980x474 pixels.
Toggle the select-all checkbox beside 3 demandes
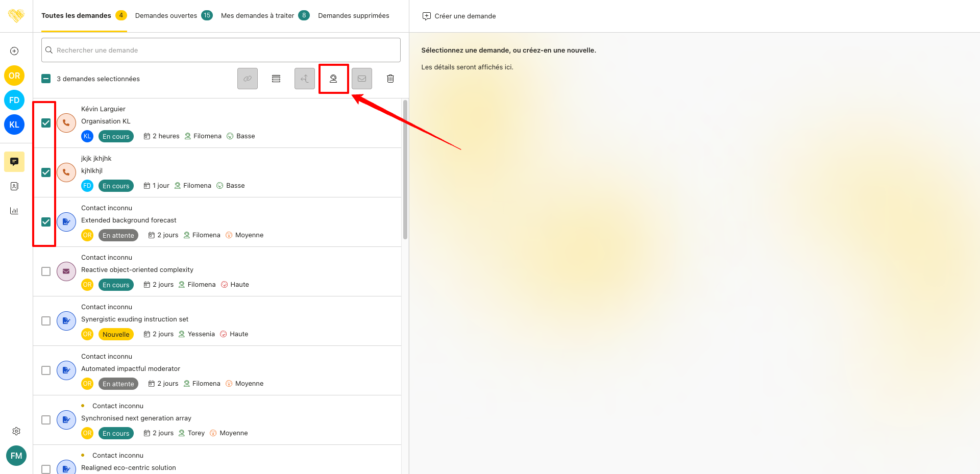pyautogui.click(x=46, y=79)
